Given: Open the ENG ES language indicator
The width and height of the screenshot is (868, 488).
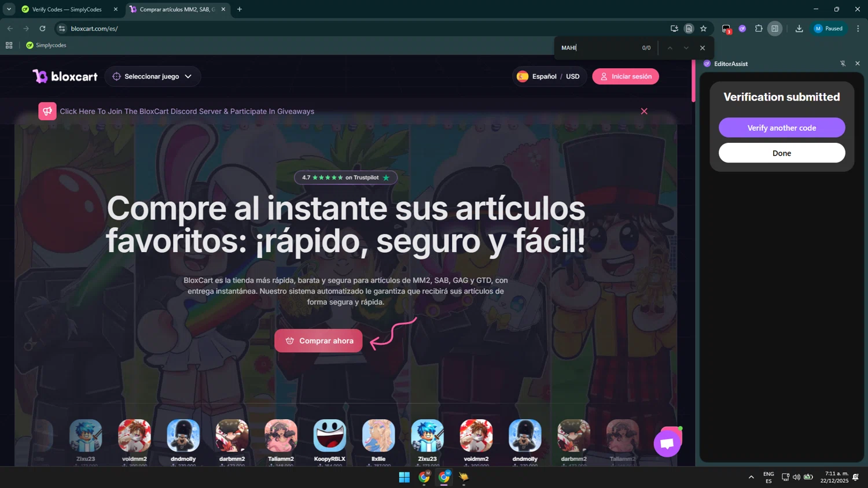Looking at the screenshot, I should click(x=768, y=477).
